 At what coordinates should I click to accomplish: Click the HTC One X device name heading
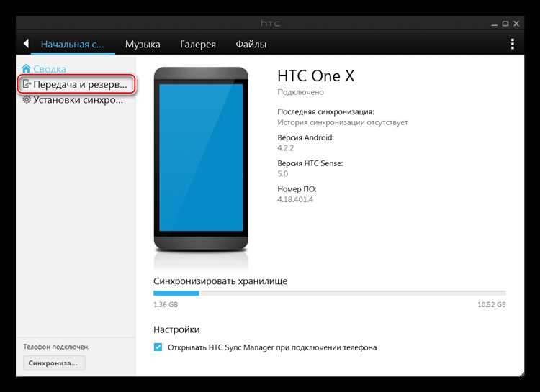316,77
